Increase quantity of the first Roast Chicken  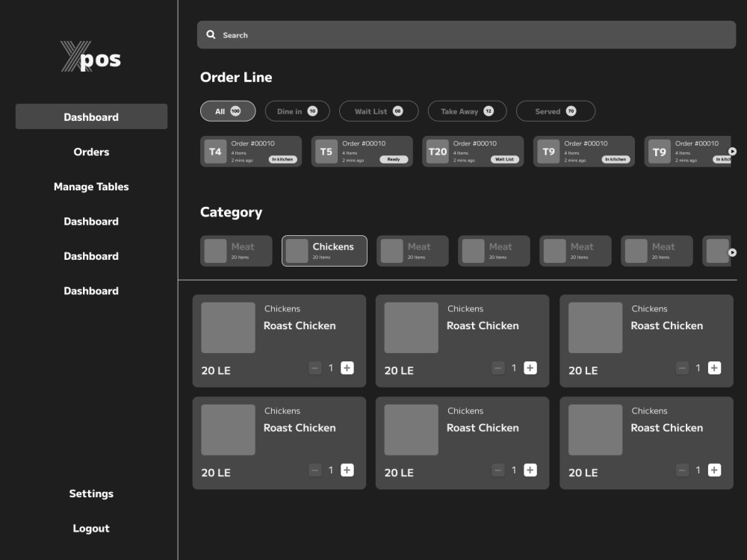click(347, 367)
